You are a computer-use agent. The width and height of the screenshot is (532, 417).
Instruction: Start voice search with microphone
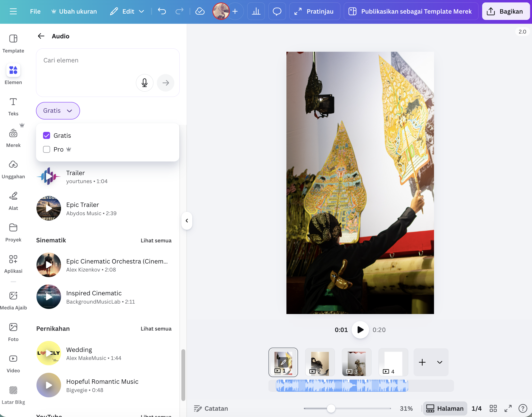click(144, 83)
